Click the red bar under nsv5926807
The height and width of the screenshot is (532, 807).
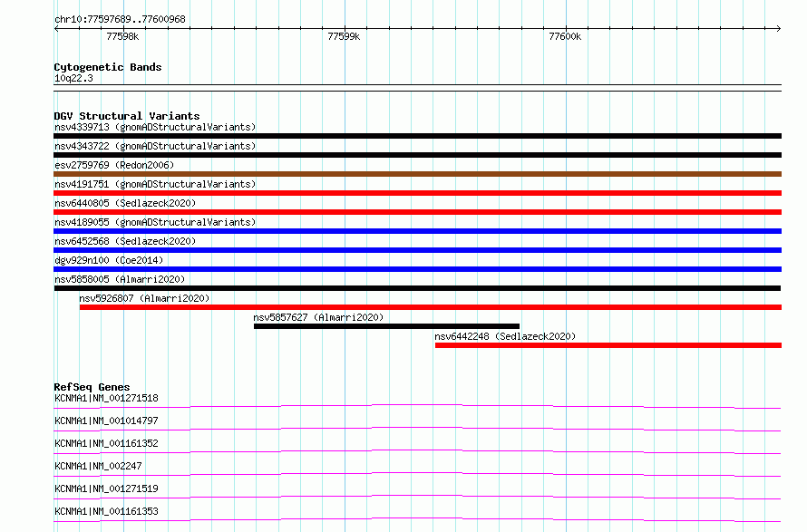coord(431,307)
